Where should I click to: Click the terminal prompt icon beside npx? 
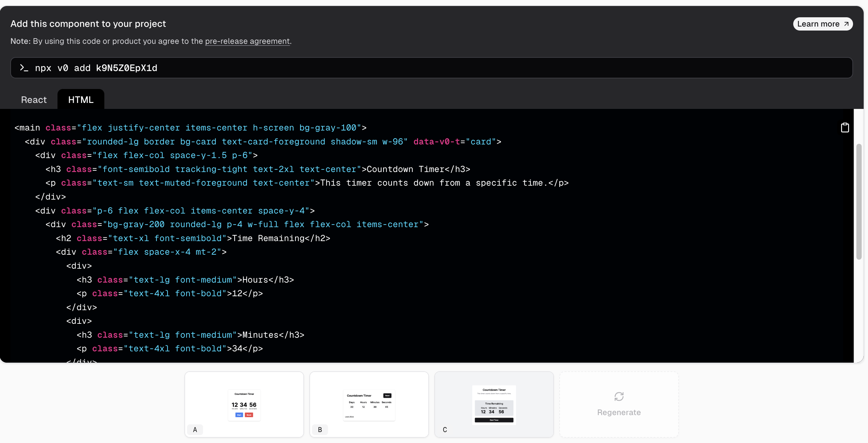(24, 68)
